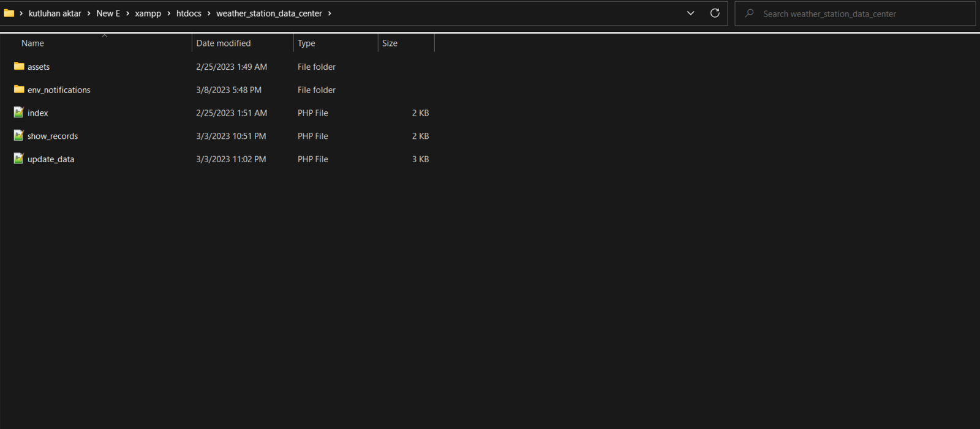980x429 pixels.
Task: Click the update_data PHP file icon
Action: pos(19,159)
